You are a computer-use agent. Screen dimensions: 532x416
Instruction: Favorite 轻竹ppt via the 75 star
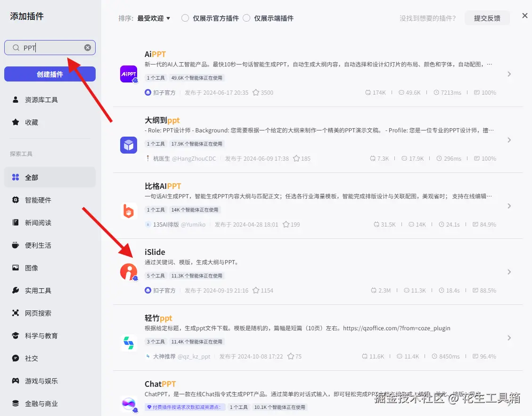pos(291,356)
